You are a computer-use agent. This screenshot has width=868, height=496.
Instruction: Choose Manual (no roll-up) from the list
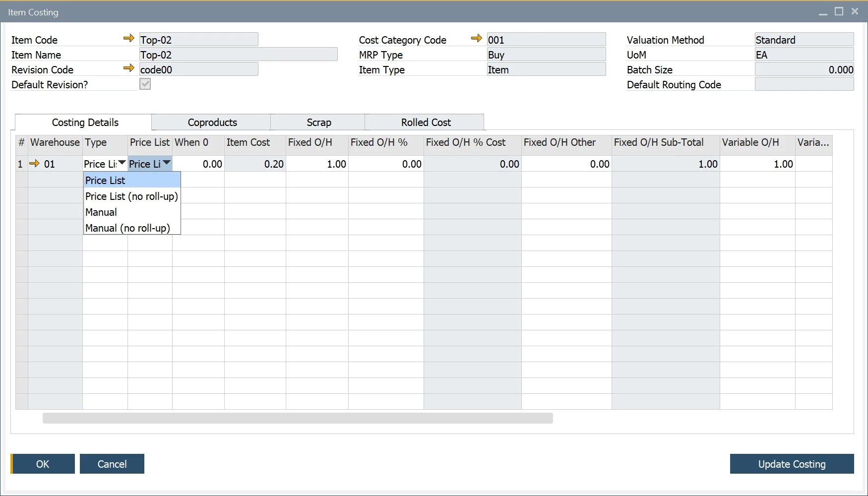128,228
